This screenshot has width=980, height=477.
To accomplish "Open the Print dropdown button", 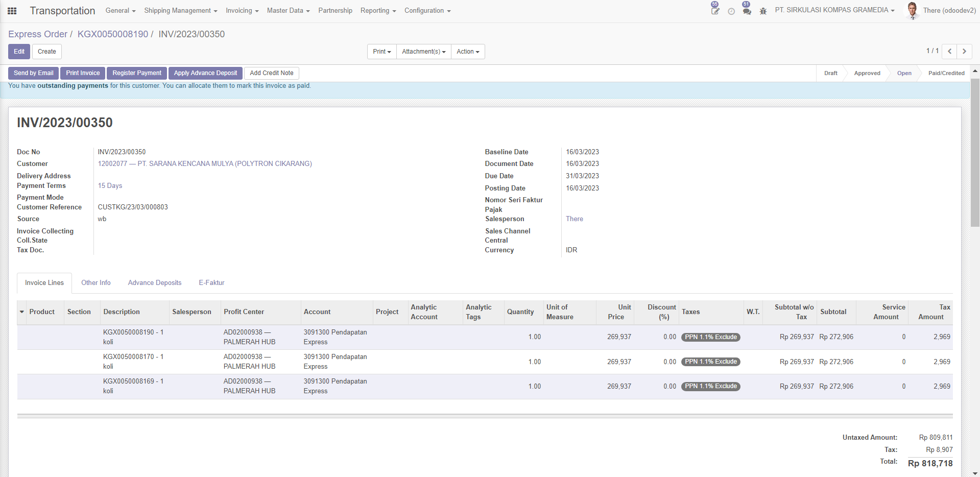I will click(382, 52).
